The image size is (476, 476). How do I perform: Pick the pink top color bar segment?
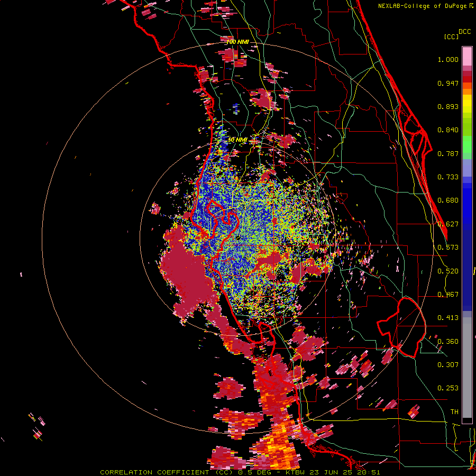(467, 56)
